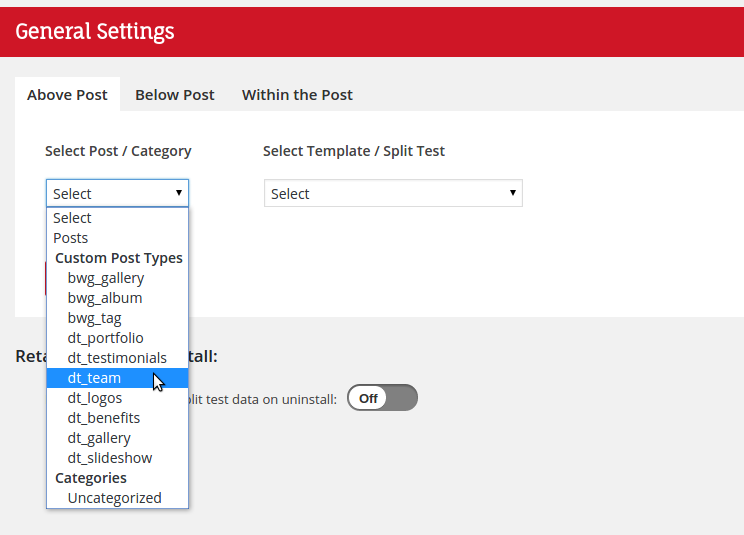Select the highlighted dt_team option
This screenshot has width=744, height=535.
click(x=117, y=378)
